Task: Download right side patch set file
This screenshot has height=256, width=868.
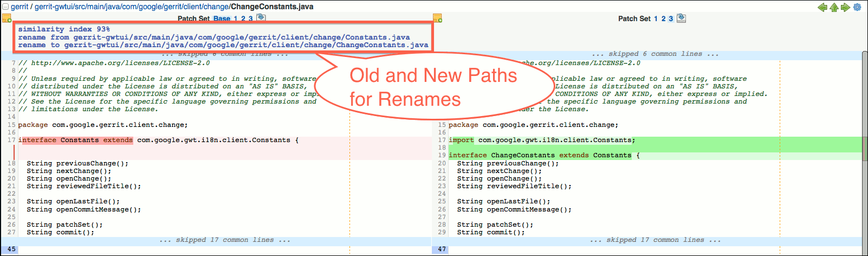Action: (x=681, y=18)
